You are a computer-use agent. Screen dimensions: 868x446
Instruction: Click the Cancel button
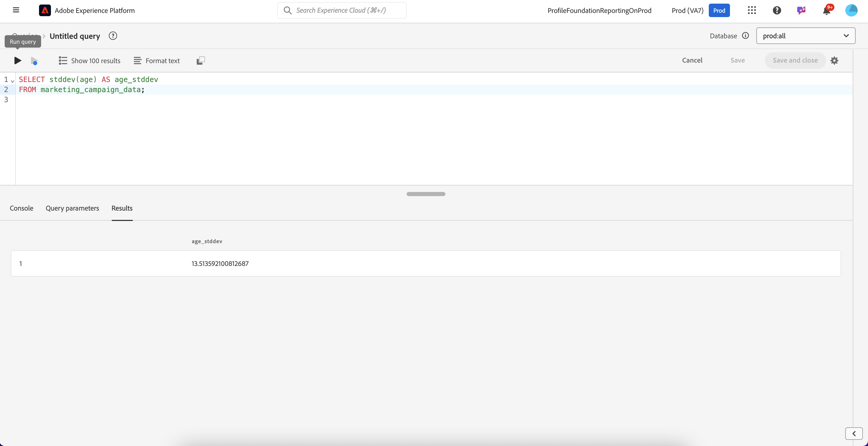pos(692,60)
